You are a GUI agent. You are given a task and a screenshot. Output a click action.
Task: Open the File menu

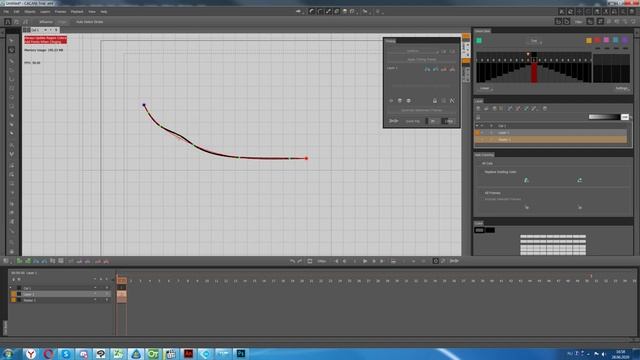(x=6, y=12)
